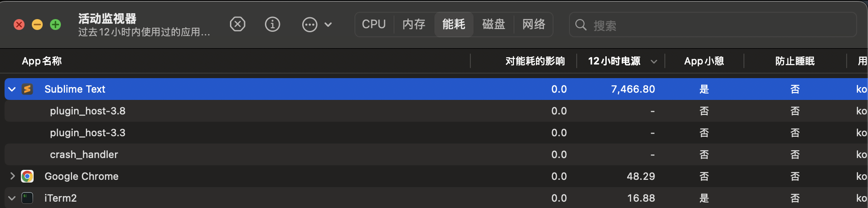
Task: Select the 网络 tab
Action: pyautogui.click(x=534, y=24)
